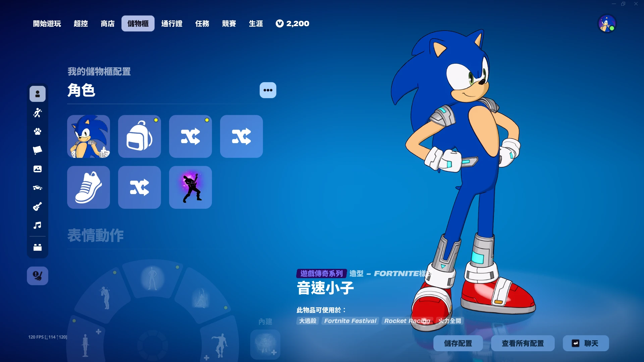Open the profile avatar menu

(607, 24)
